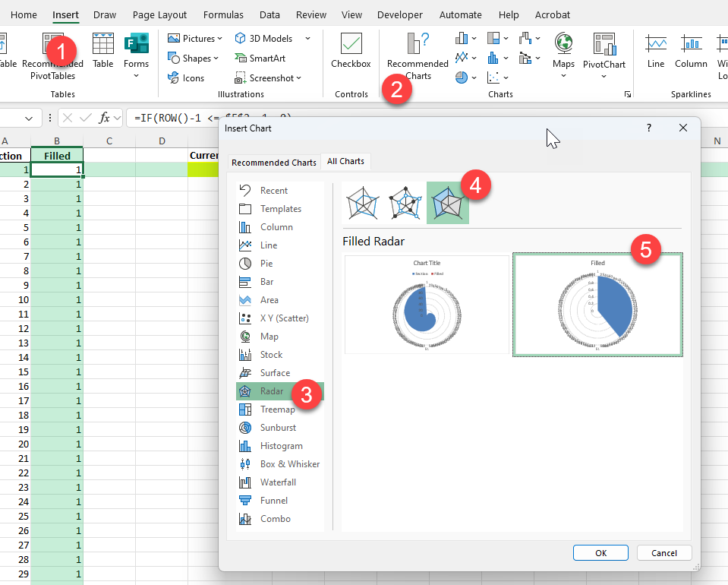Select the column B header
Image resolution: width=728 pixels, height=585 pixels.
tap(57, 141)
